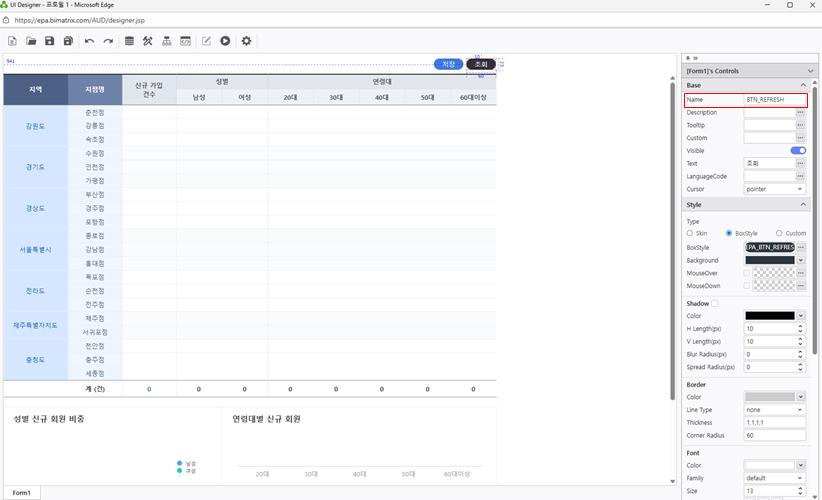Expand the Border Line Type dropdown
The image size is (822, 500).
click(x=775, y=410)
